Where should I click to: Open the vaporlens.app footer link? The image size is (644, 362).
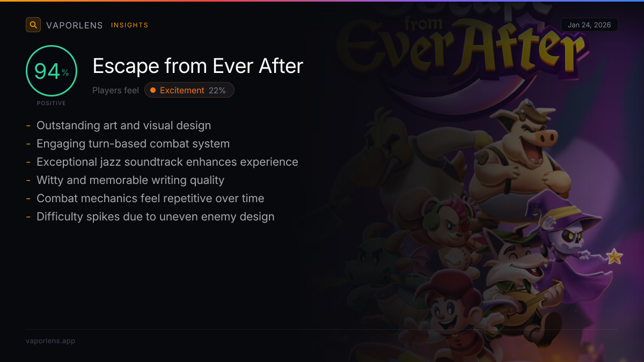[x=50, y=341]
